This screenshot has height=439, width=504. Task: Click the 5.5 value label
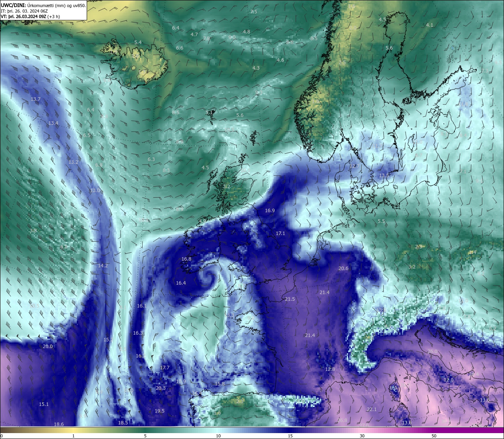tap(381, 222)
